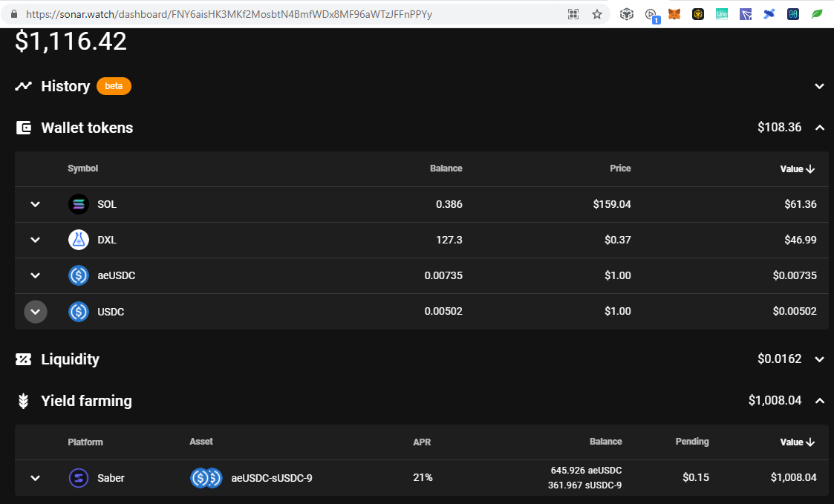Expand the Liquidity section

[x=820, y=359]
